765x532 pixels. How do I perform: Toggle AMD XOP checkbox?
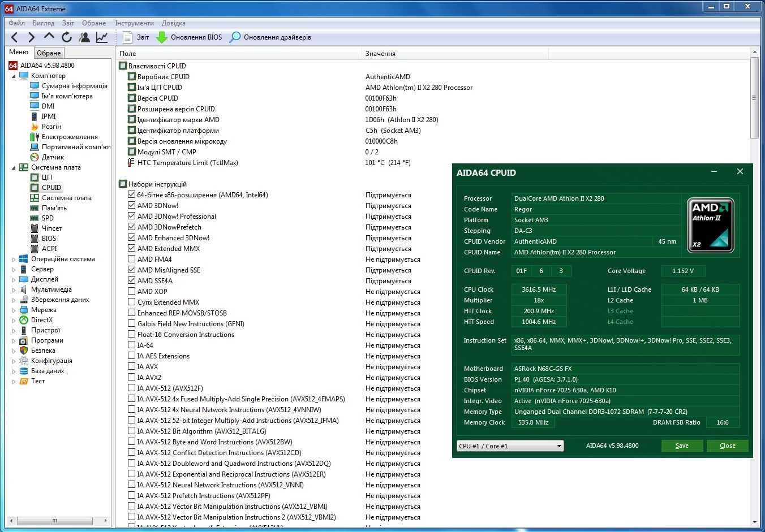pos(132,291)
